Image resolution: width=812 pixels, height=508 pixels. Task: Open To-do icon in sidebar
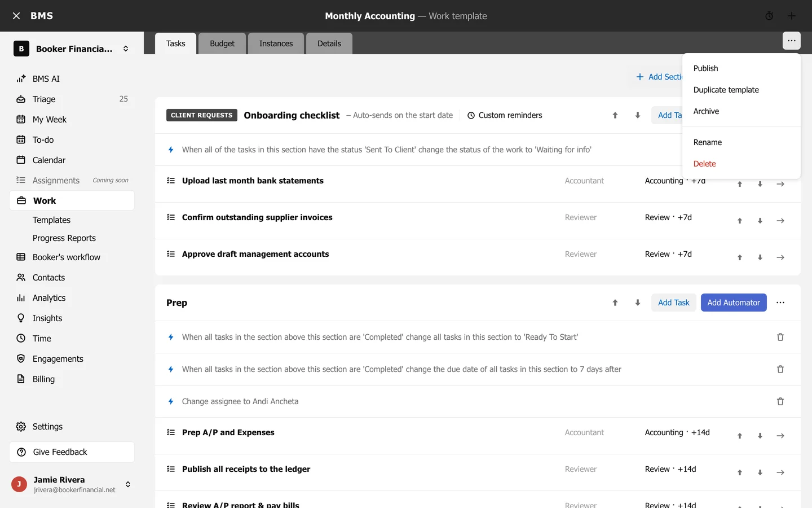(x=21, y=139)
